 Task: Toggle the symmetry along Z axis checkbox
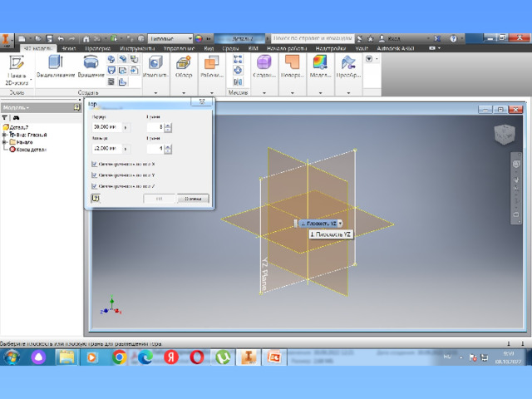93,185
